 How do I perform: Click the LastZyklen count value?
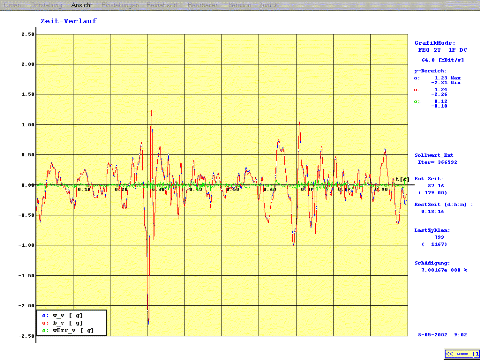439,237
